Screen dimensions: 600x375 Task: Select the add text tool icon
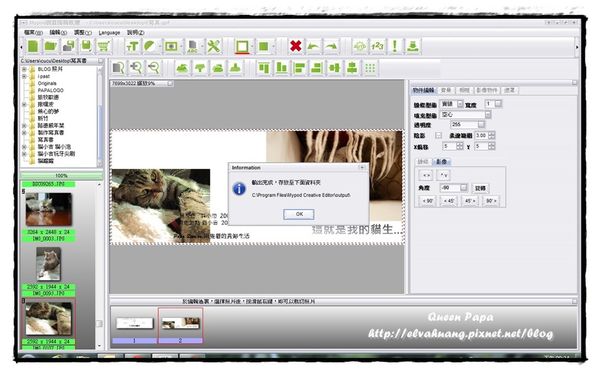click(x=132, y=46)
